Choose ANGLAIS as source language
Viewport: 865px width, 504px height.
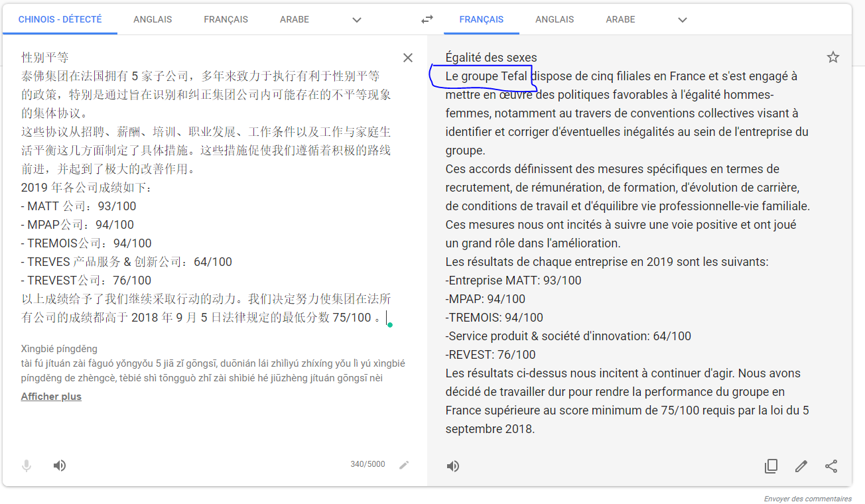click(x=153, y=19)
